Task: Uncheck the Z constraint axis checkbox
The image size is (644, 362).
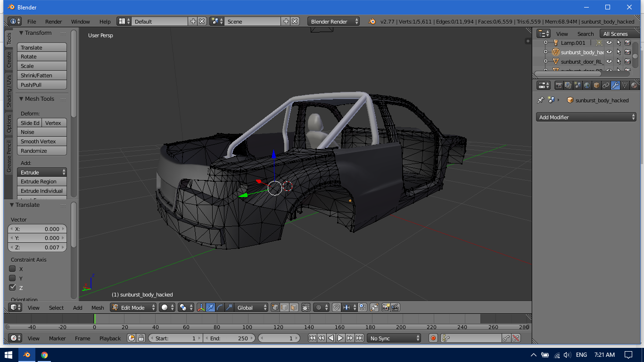Action: point(13,288)
